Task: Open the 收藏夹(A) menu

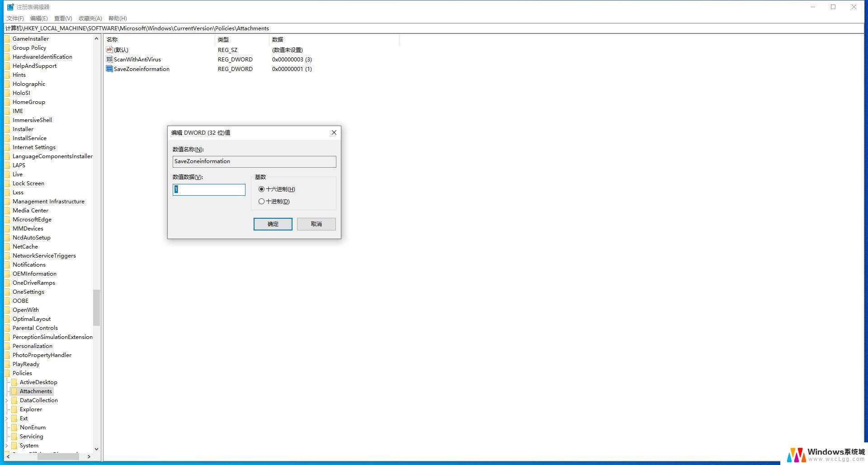Action: pyautogui.click(x=90, y=19)
